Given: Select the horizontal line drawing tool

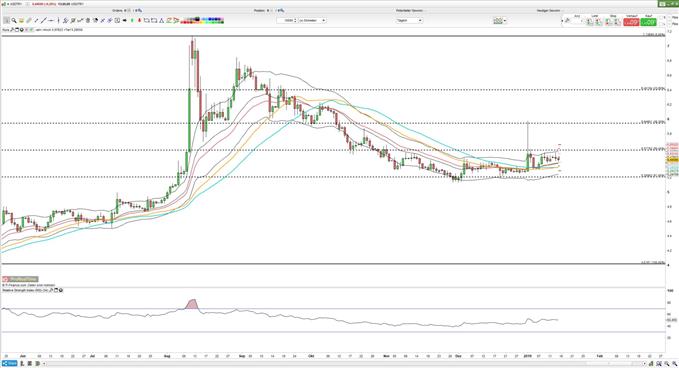Looking at the screenshot, I should coord(51,20).
